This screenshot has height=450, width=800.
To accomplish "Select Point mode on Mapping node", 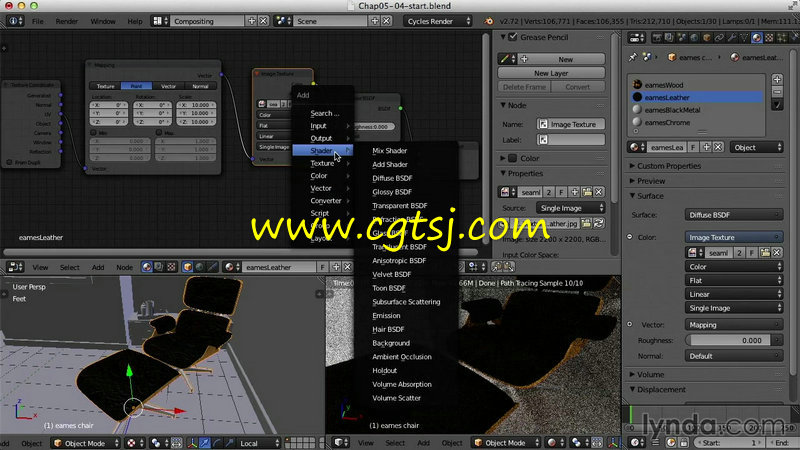I will (x=136, y=86).
